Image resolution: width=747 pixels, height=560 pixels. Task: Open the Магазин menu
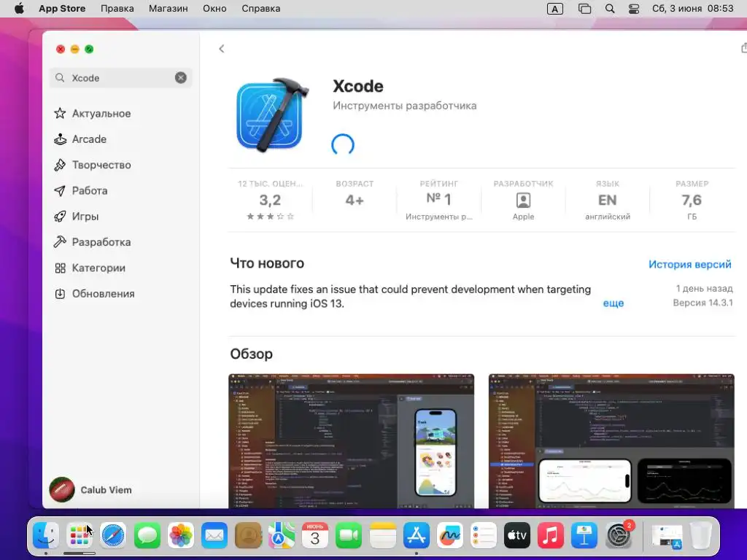(x=169, y=9)
